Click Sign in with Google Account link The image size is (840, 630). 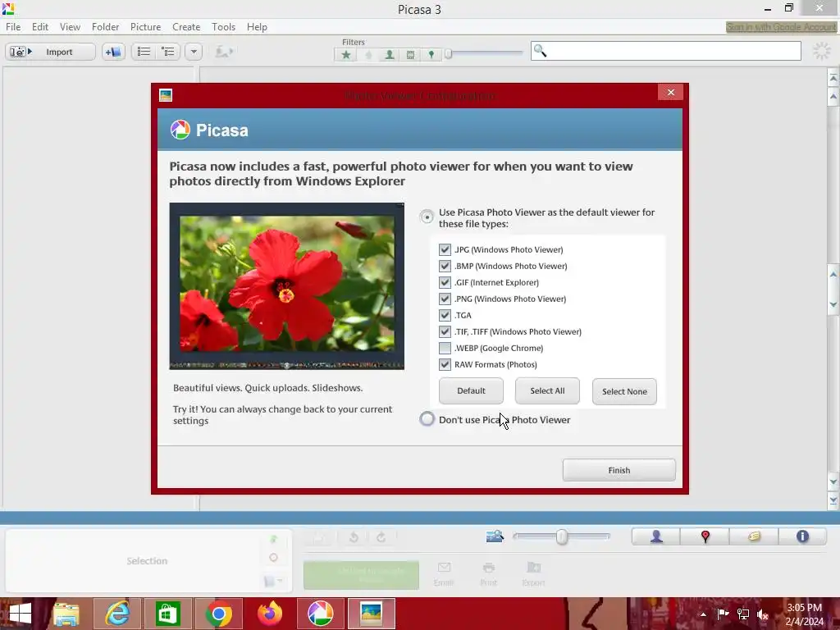(x=781, y=27)
